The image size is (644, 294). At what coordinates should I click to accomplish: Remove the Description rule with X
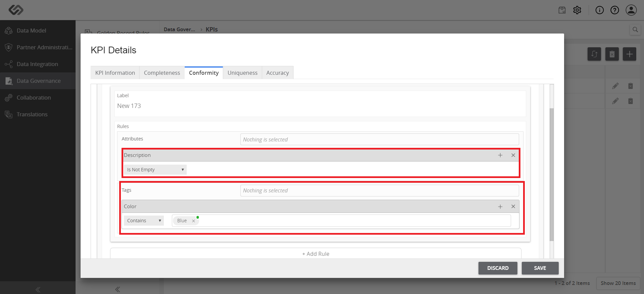tap(513, 155)
